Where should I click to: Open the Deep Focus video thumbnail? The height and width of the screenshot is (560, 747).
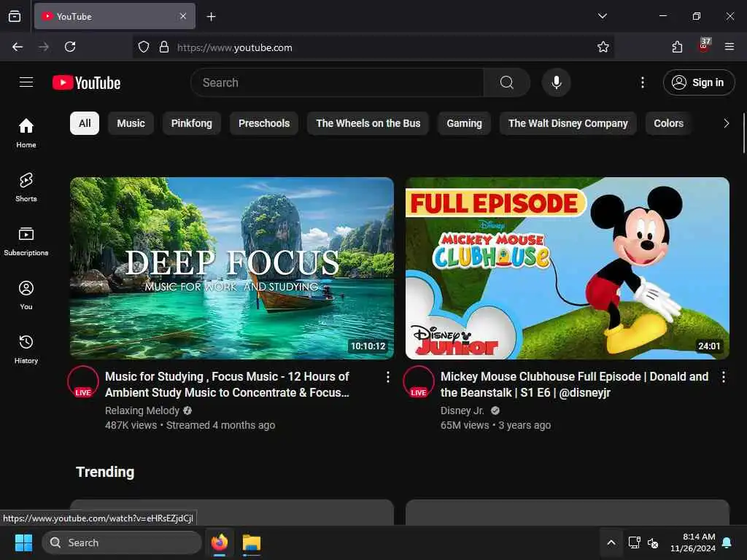pos(232,268)
